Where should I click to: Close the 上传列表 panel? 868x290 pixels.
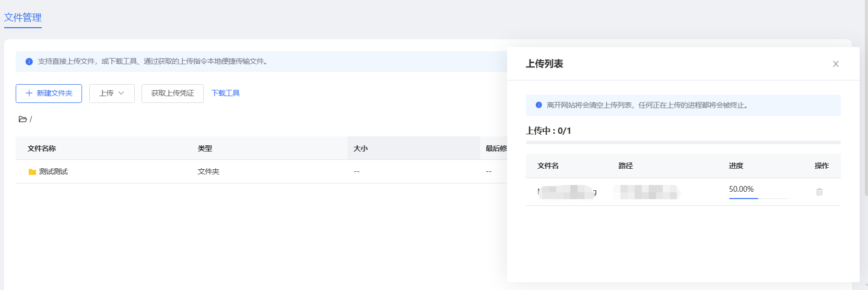836,64
